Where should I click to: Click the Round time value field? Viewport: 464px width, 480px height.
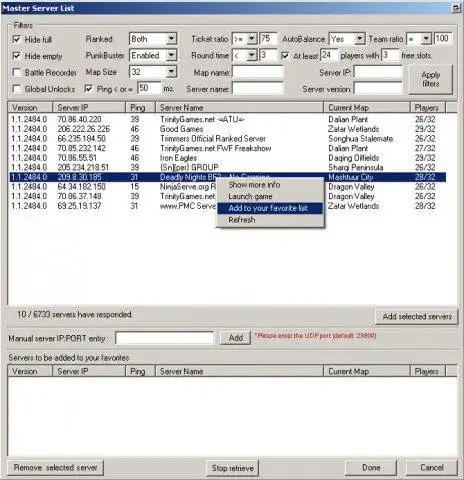click(268, 55)
